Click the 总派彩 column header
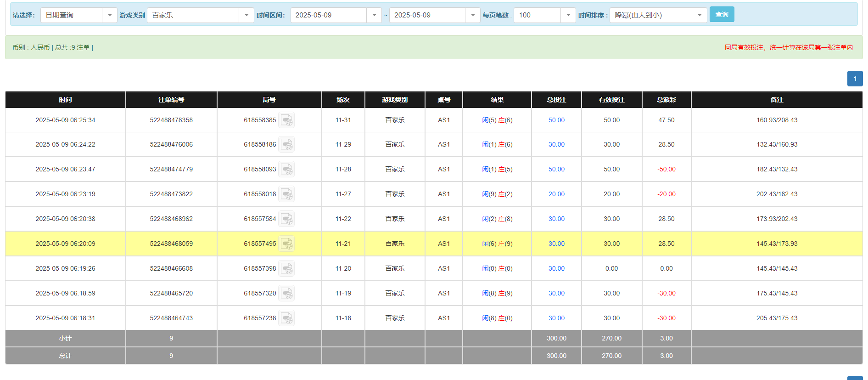 tap(666, 100)
